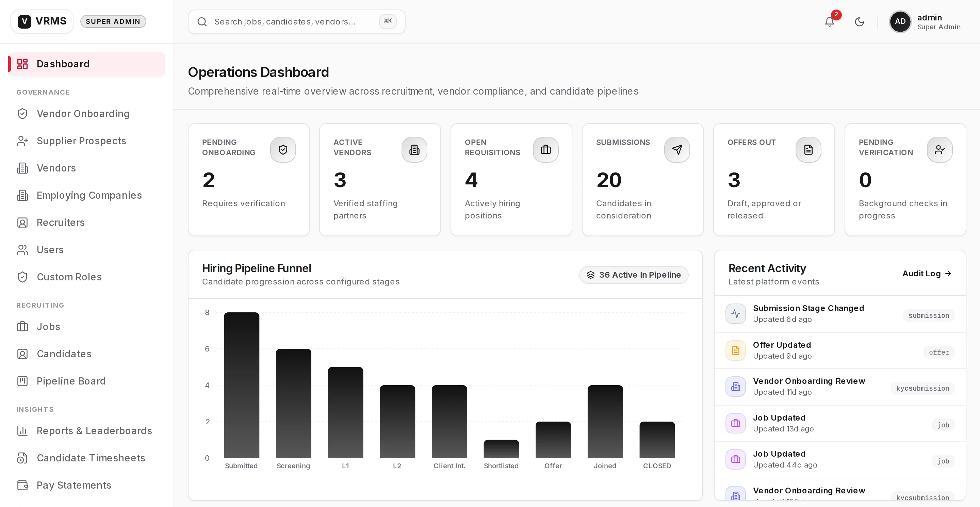This screenshot has width=980, height=507.
Task: Click the VRMS logo icon
Action: point(24,21)
